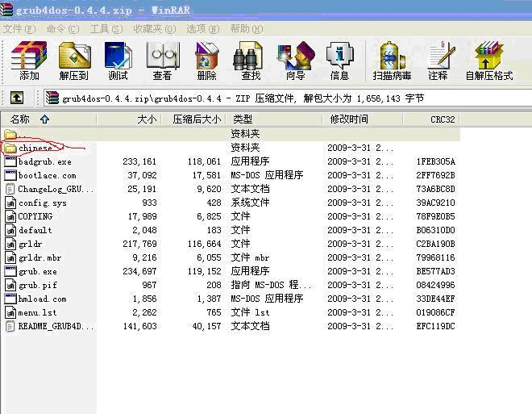Image resolution: width=532 pixels, height=414 pixels.
Task: Select the grldr.mbr file icon
Action: (x=10, y=257)
